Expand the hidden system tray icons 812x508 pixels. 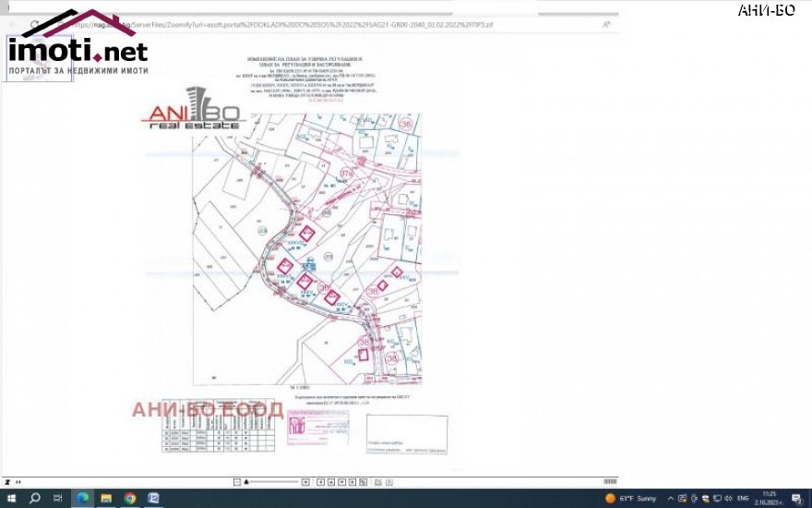click(671, 499)
